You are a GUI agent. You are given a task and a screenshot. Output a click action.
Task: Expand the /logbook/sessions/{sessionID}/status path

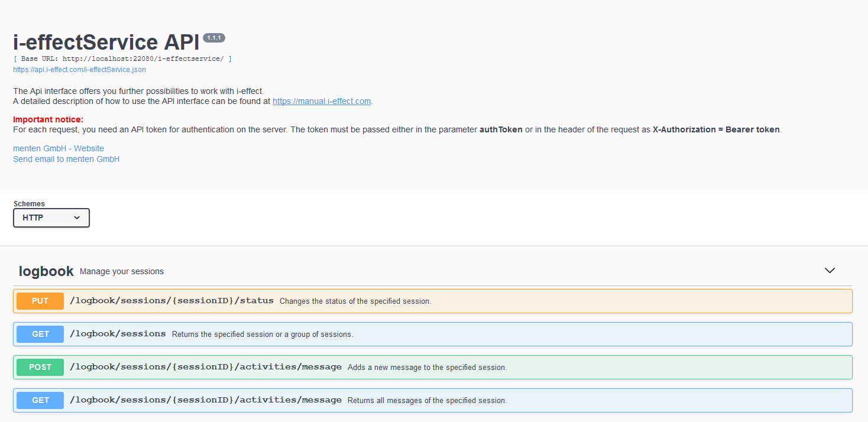[171, 301]
